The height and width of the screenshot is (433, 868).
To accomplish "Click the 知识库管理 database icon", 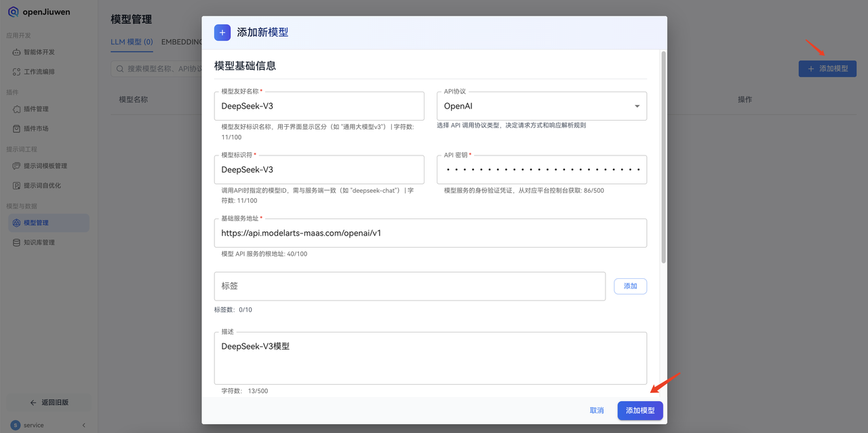I will [x=17, y=242].
